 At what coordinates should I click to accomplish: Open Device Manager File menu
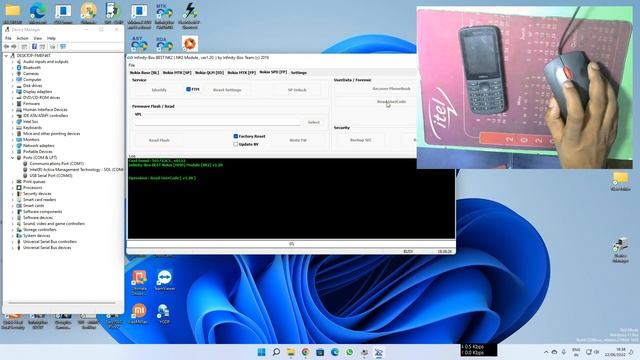(x=8, y=38)
